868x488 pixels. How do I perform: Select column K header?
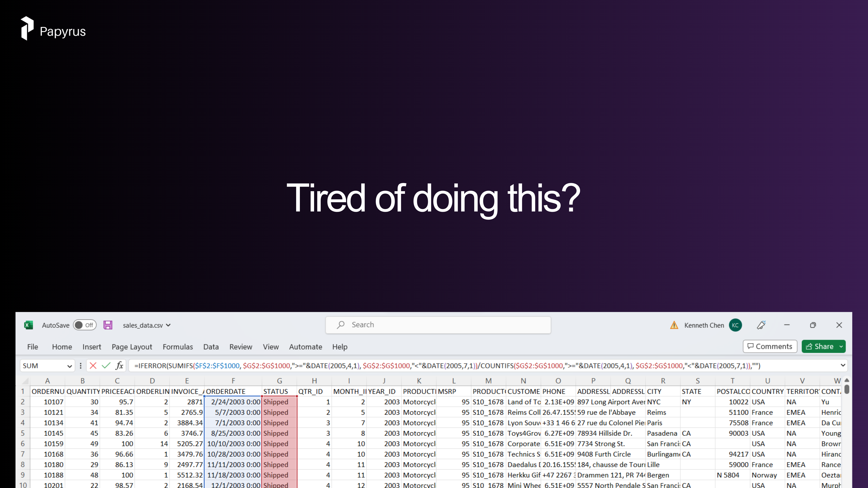click(419, 381)
